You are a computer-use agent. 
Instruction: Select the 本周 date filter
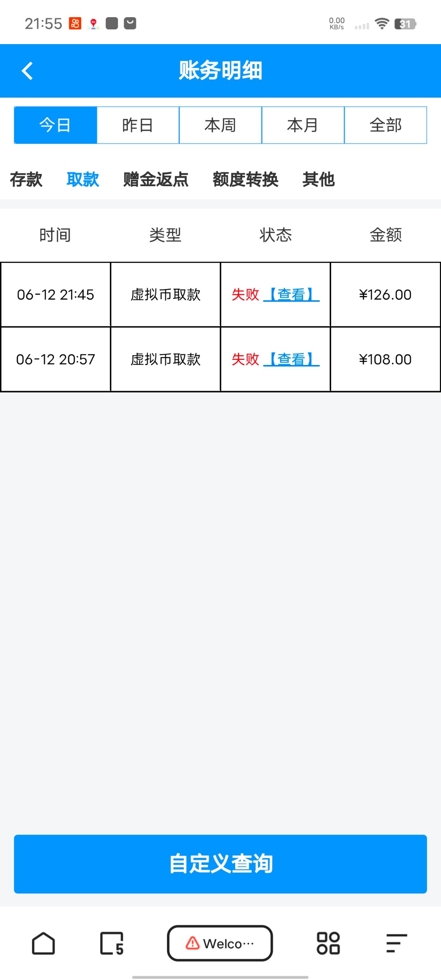(220, 125)
